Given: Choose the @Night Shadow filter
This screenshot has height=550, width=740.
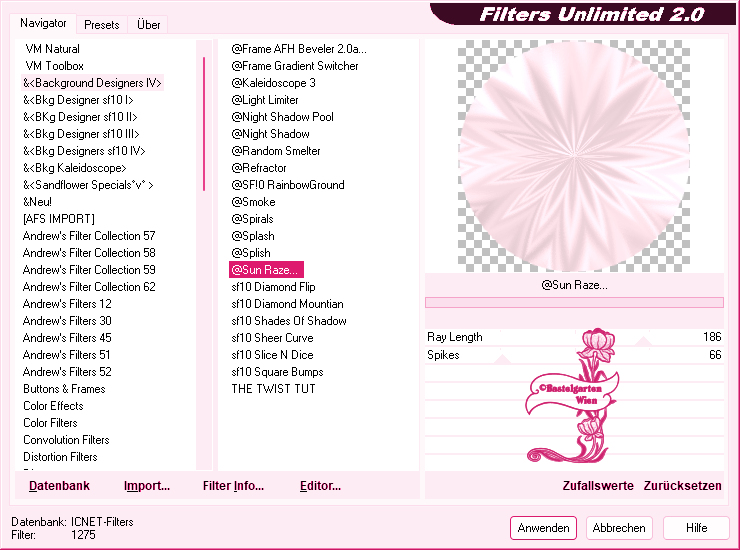Looking at the screenshot, I should click(270, 134).
